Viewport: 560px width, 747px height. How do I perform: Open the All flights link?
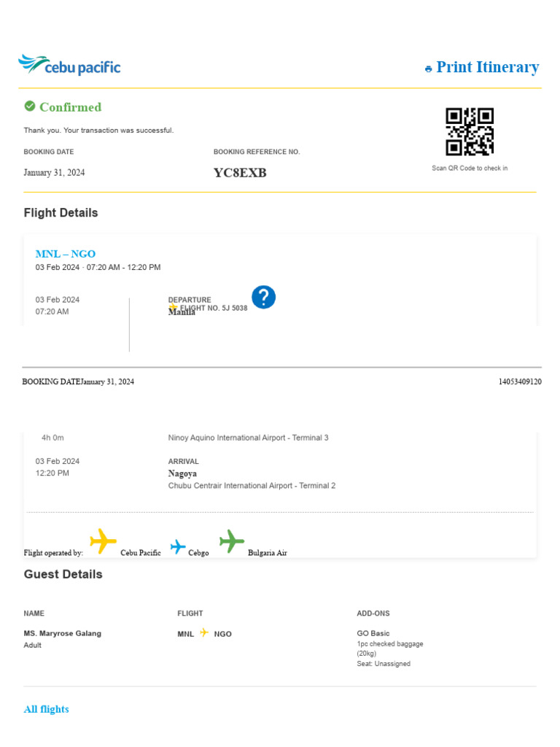click(46, 709)
